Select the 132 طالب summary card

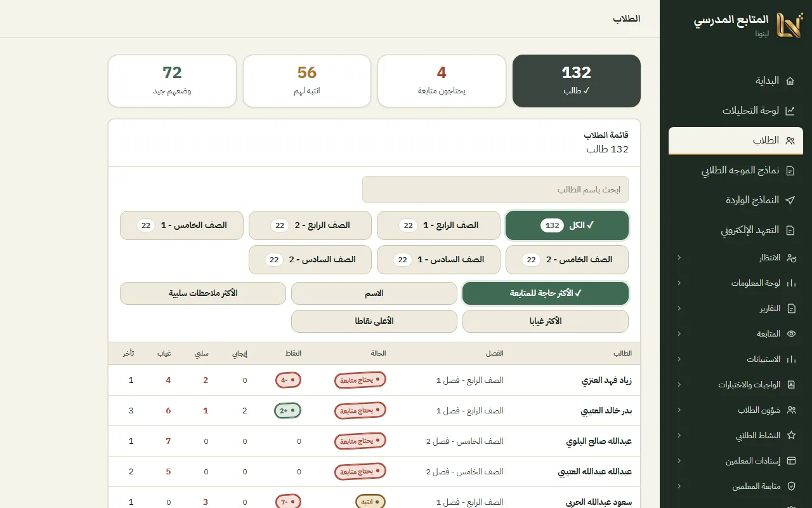click(x=577, y=81)
